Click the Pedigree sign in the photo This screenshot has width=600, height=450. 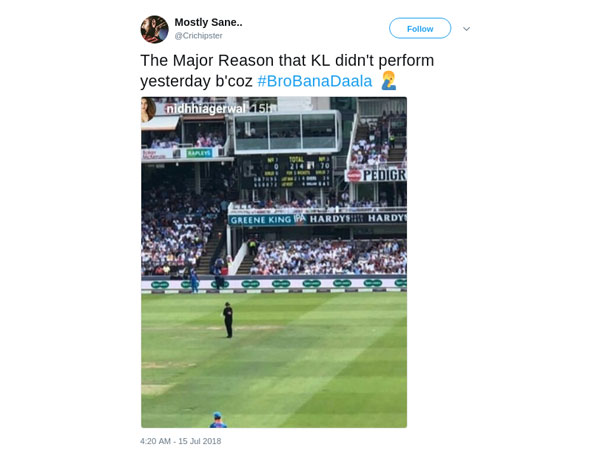click(380, 175)
